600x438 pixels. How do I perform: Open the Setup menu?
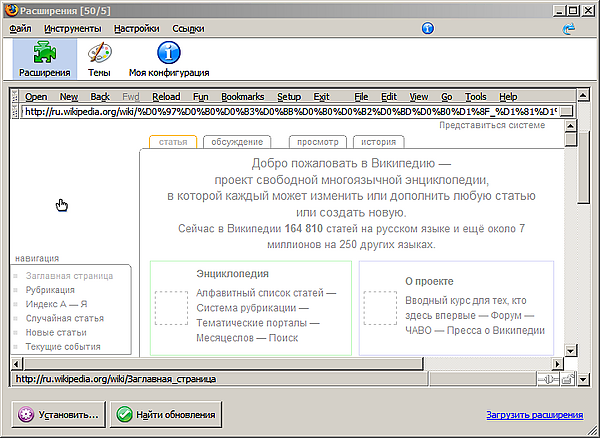point(289,97)
